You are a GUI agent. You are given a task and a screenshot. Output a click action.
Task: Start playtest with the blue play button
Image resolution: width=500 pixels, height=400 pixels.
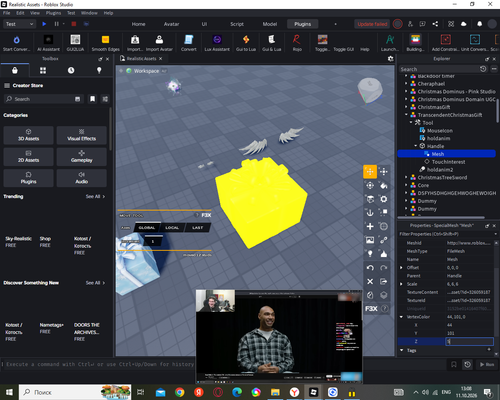coord(44,24)
